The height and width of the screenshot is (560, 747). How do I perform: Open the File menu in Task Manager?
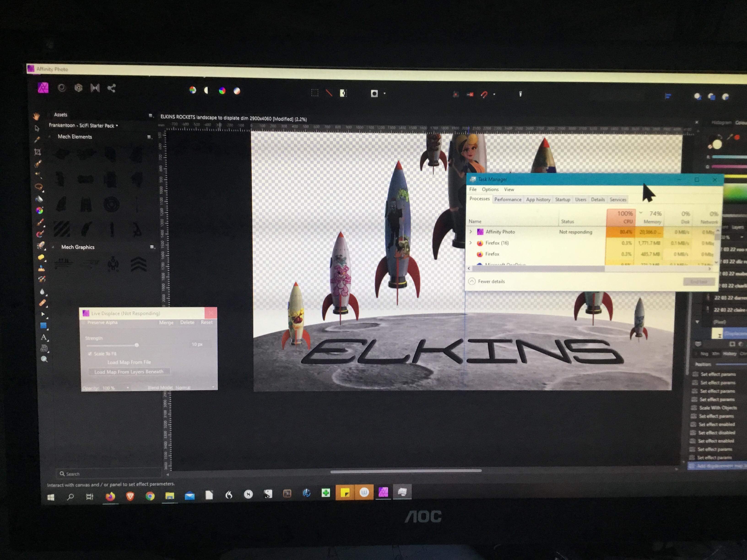point(473,189)
